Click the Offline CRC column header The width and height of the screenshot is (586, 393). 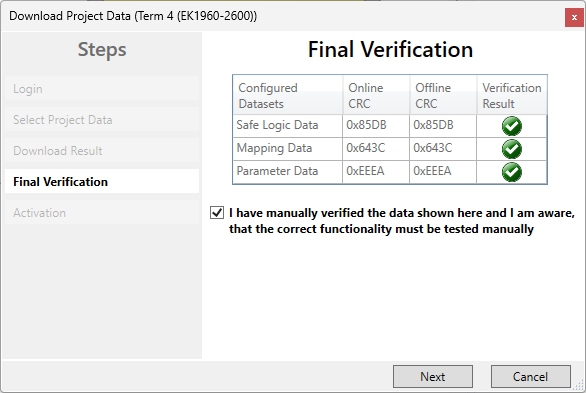click(x=443, y=95)
